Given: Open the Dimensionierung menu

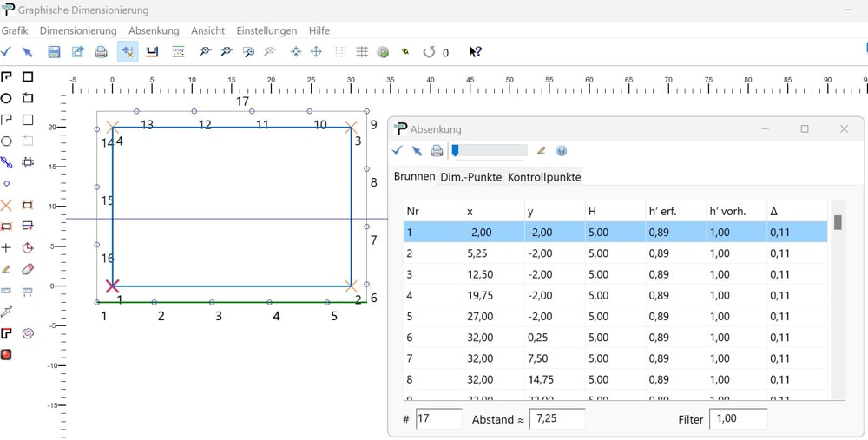Looking at the screenshot, I should (78, 30).
